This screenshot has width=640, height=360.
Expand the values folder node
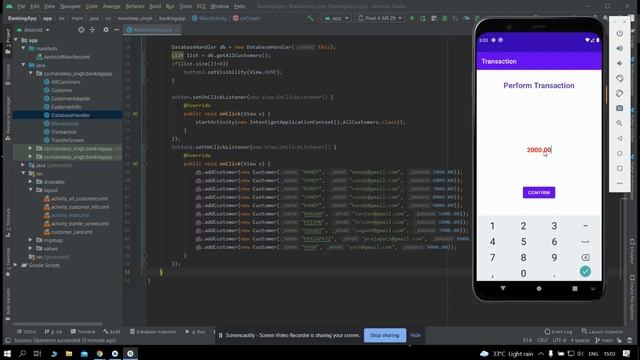pos(31,248)
